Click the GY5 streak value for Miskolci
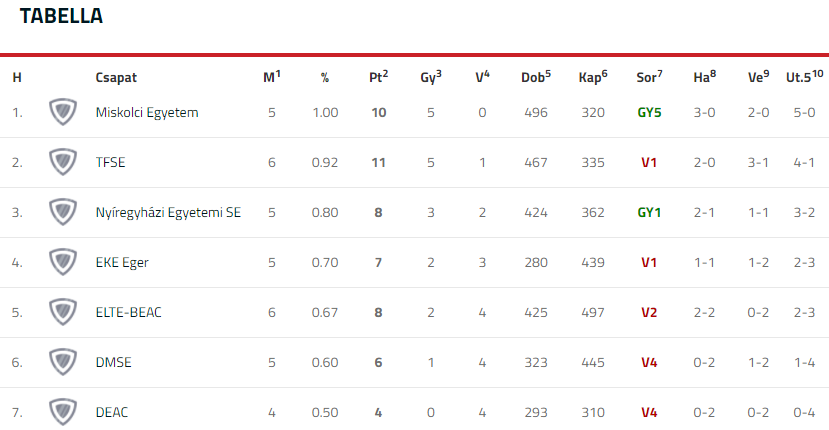The height and width of the screenshot is (430, 829). point(649,113)
